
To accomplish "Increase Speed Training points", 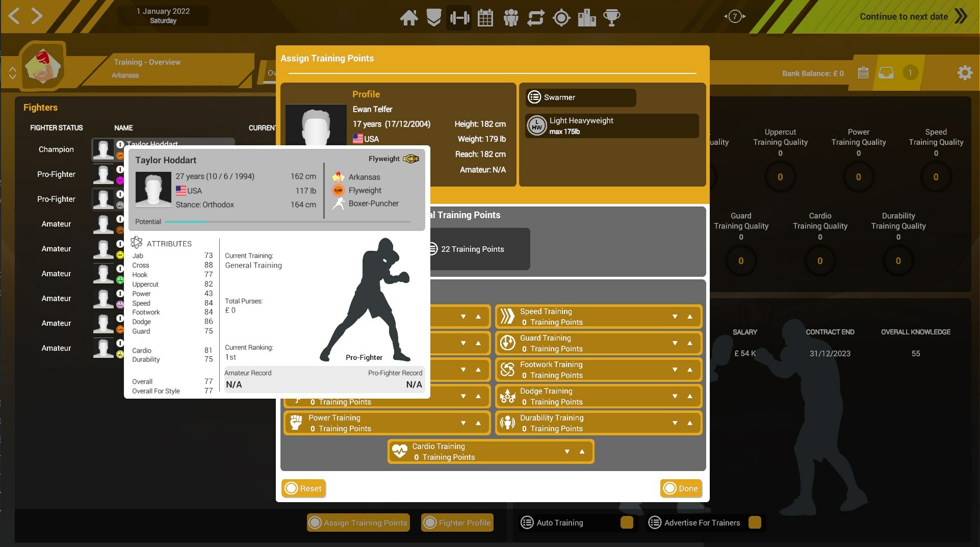I will pyautogui.click(x=690, y=317).
